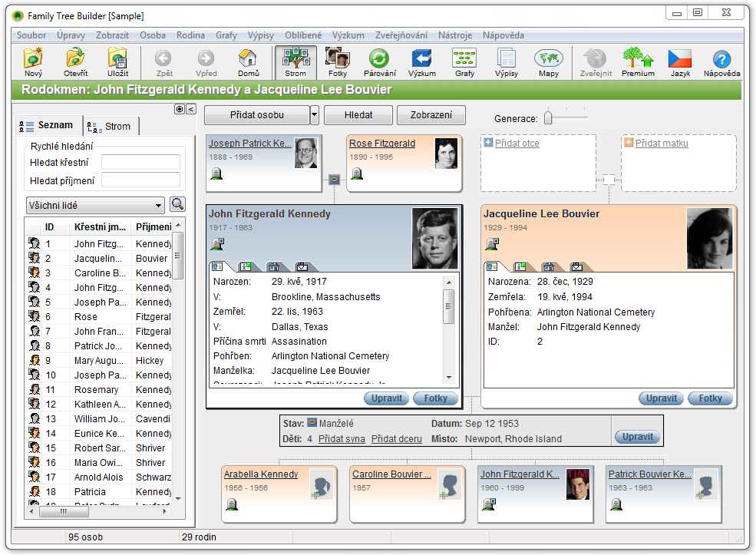The image size is (756, 555).
Task: Click the tombstone icon on Joseph Patrick Kennedy card
Action: (x=216, y=173)
